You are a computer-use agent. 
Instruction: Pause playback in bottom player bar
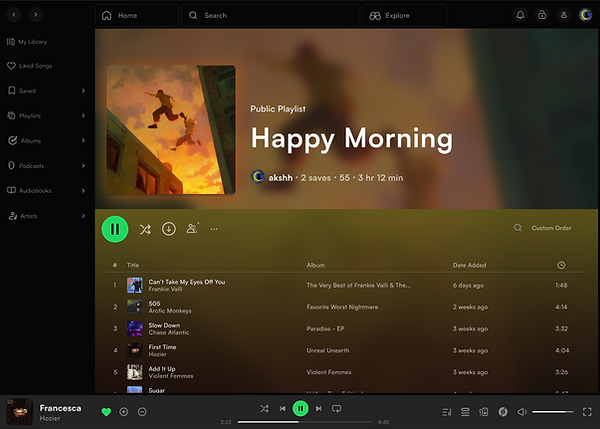(300, 408)
